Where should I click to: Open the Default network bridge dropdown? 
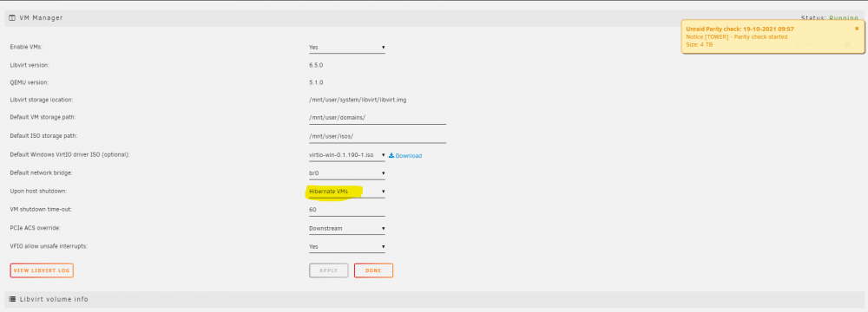(x=347, y=173)
